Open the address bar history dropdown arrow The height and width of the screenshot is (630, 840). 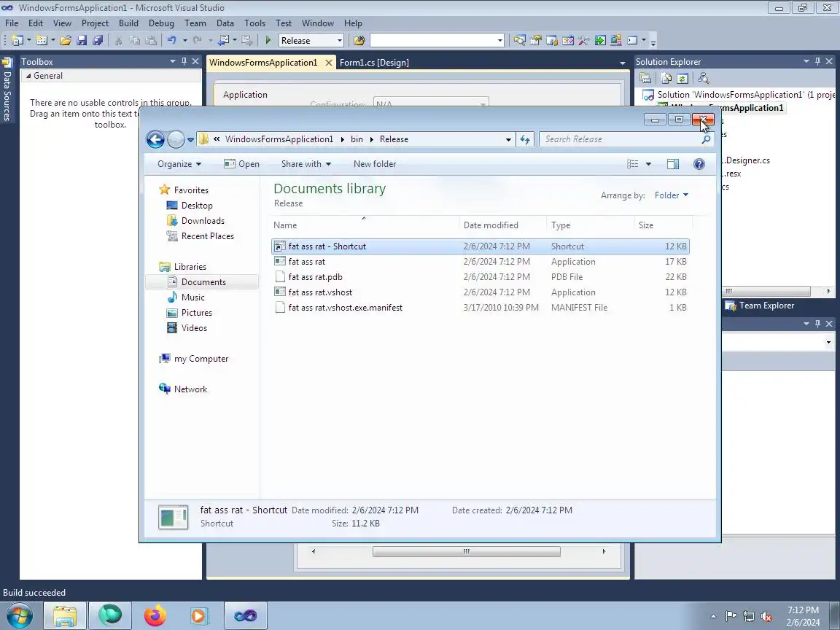click(x=508, y=139)
